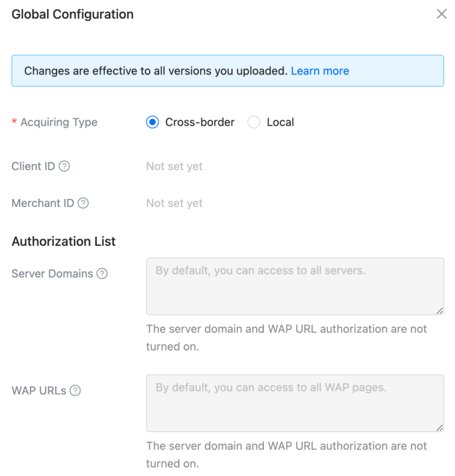Click the Authorization List heading
The width and height of the screenshot is (455, 476).
click(x=64, y=242)
